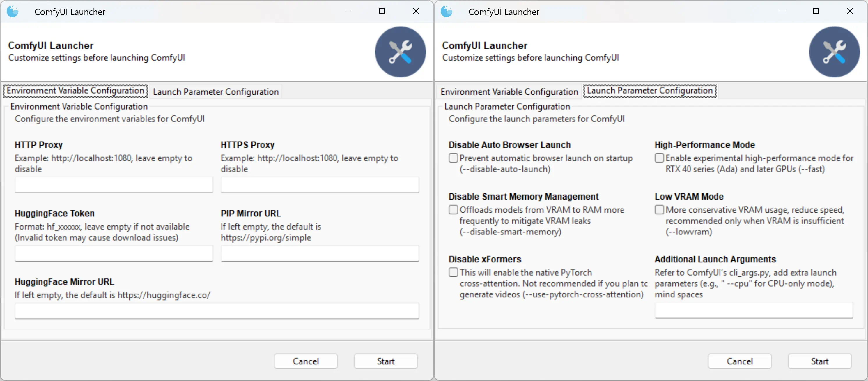
Task: Click the 'HuggingFace Token' heading
Action: click(55, 214)
